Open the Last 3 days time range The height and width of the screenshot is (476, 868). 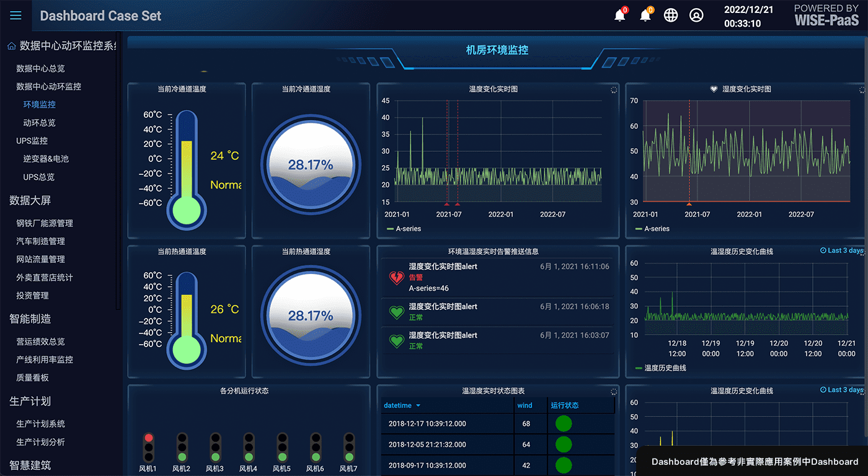841,250
